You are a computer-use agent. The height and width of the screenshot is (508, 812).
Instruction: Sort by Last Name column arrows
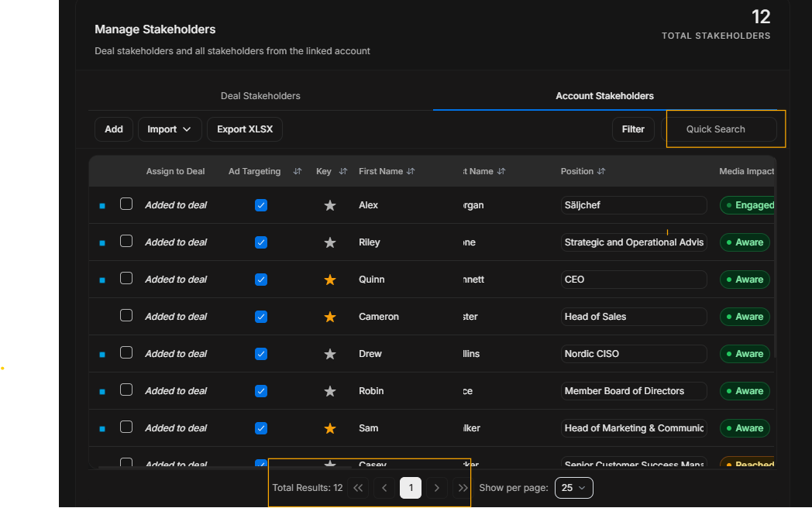501,171
